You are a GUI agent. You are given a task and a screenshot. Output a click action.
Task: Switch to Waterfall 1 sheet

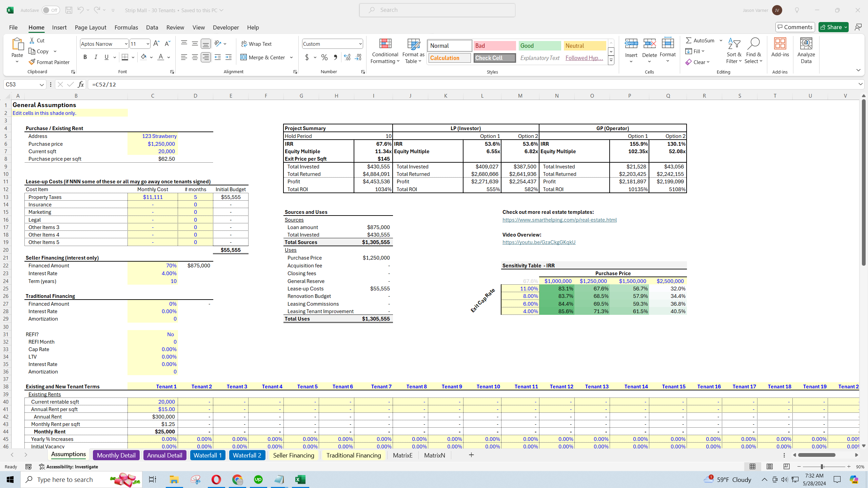(208, 455)
